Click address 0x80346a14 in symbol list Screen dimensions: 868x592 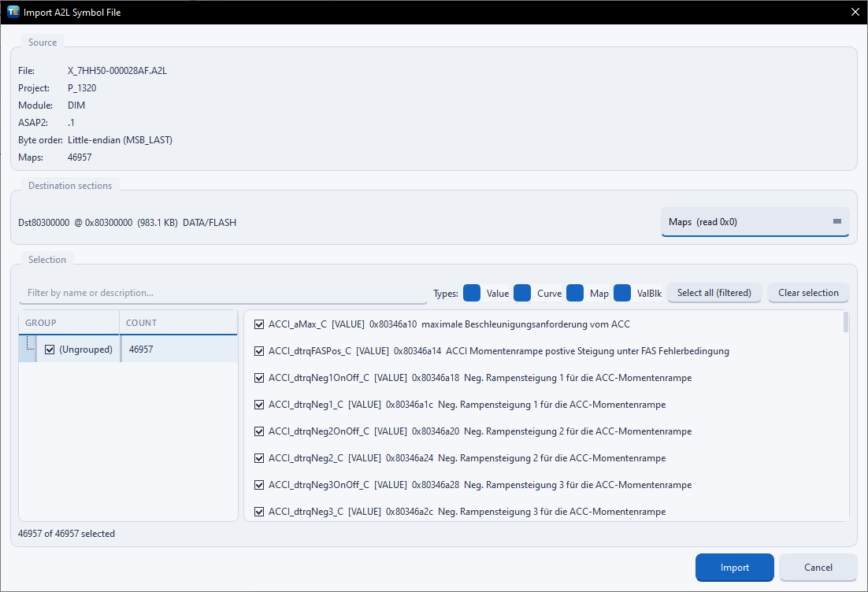pos(417,351)
